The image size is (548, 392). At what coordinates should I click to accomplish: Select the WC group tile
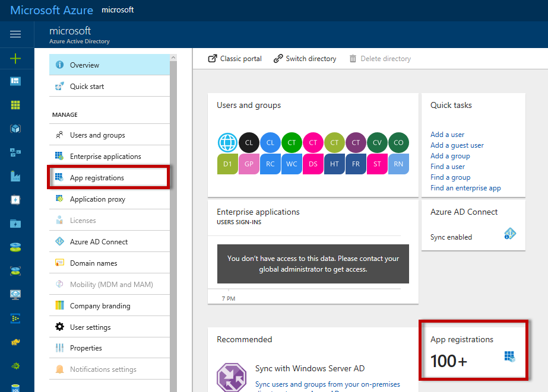[292, 164]
